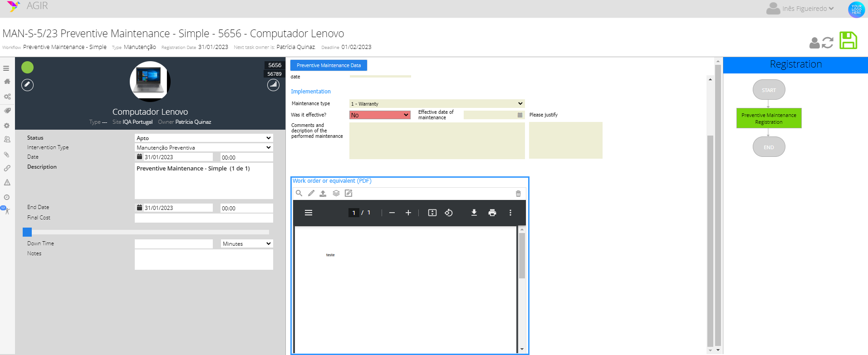Click the Description text area

204,181
